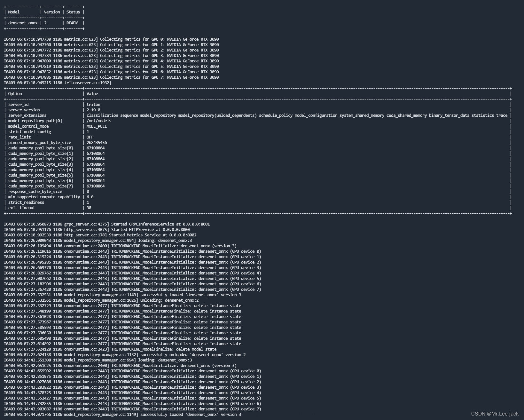Click the Value column header

(x=92, y=94)
